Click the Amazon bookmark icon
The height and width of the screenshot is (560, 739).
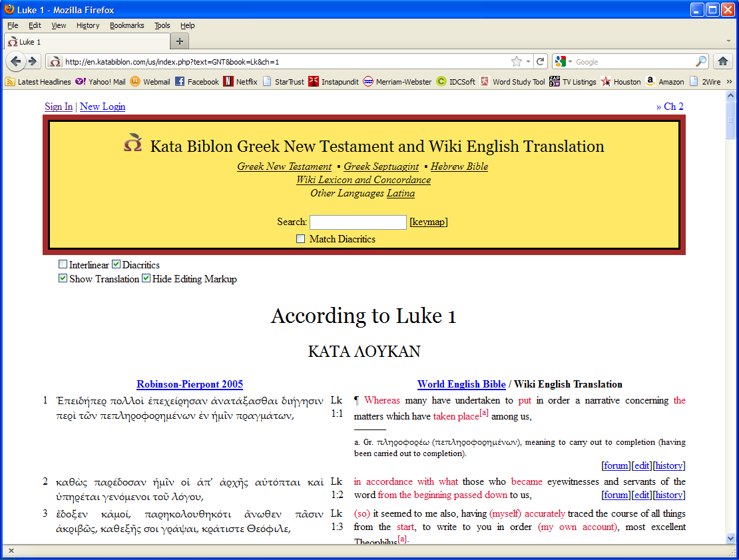(x=650, y=82)
